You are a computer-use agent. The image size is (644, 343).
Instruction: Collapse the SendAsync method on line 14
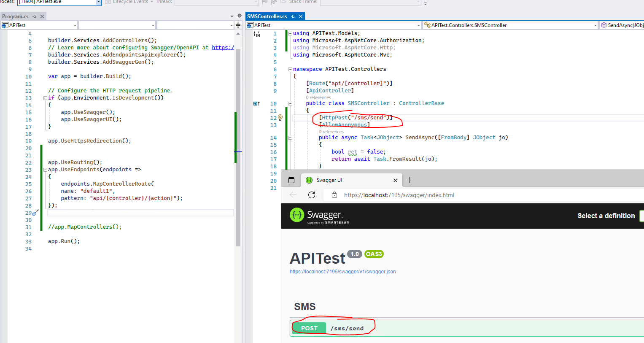click(x=290, y=138)
